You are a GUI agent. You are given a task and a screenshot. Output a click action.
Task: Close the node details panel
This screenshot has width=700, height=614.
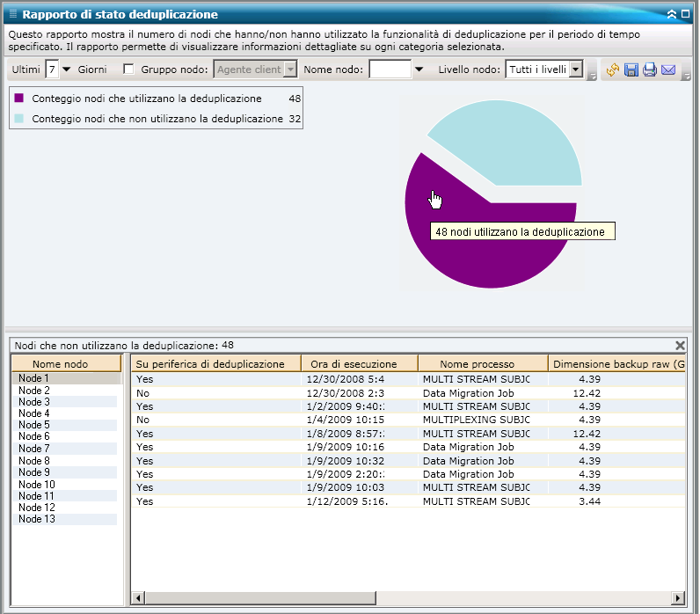[x=680, y=346]
